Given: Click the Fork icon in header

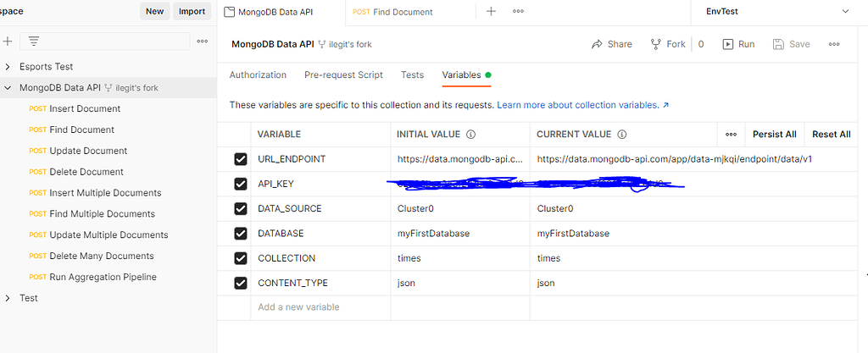Looking at the screenshot, I should pos(656,44).
